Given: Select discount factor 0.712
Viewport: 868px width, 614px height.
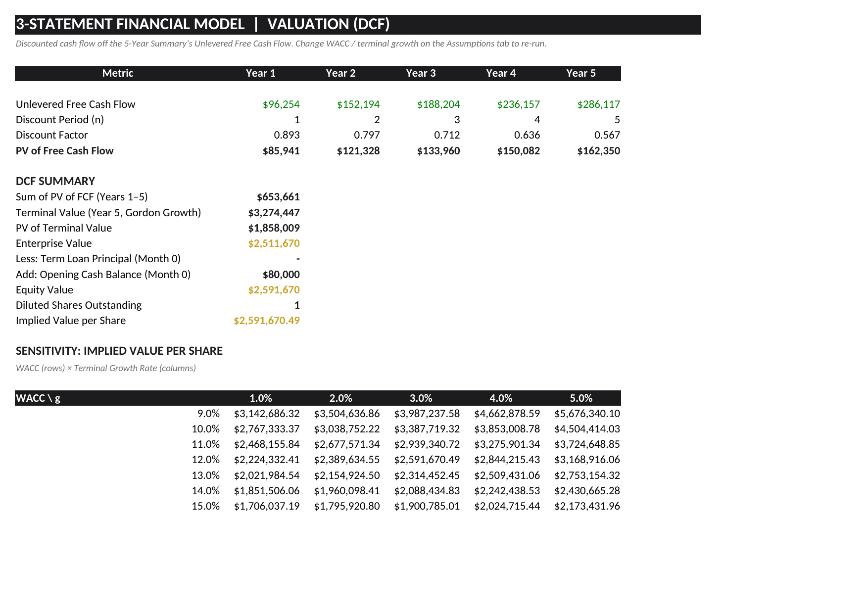Looking at the screenshot, I should 447,135.
